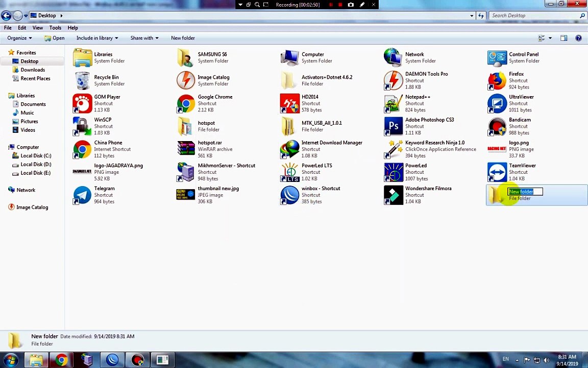
Task: Stop the recording with red square
Action: pyautogui.click(x=340, y=5)
